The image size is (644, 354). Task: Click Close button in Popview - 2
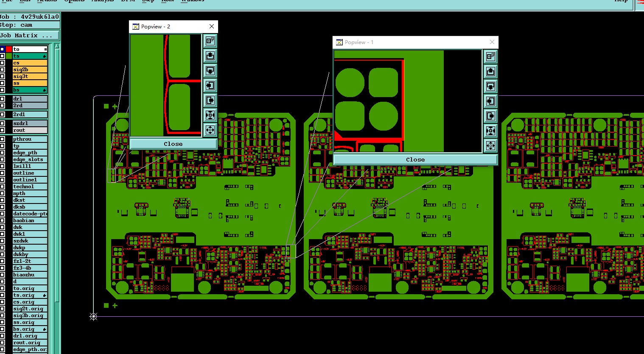pos(173,144)
